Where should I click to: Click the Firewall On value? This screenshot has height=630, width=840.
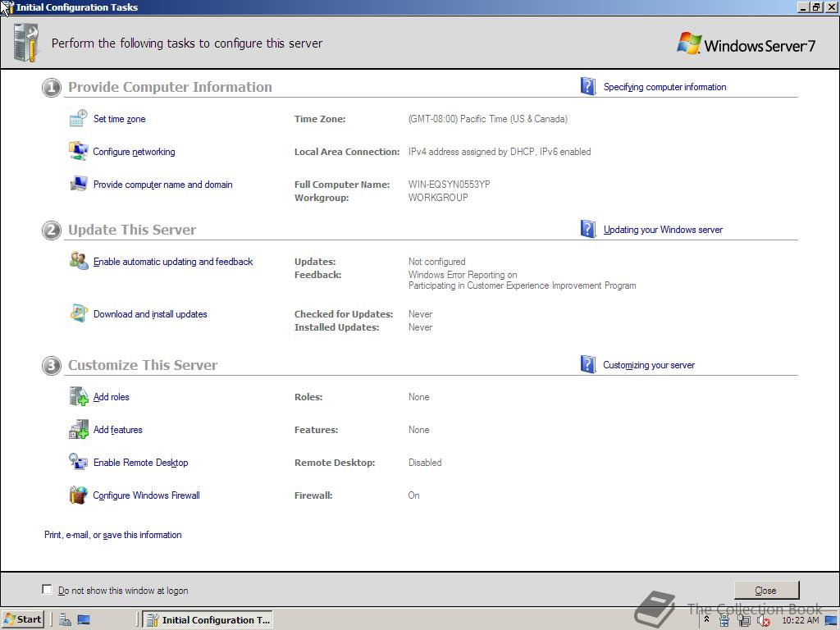point(413,495)
